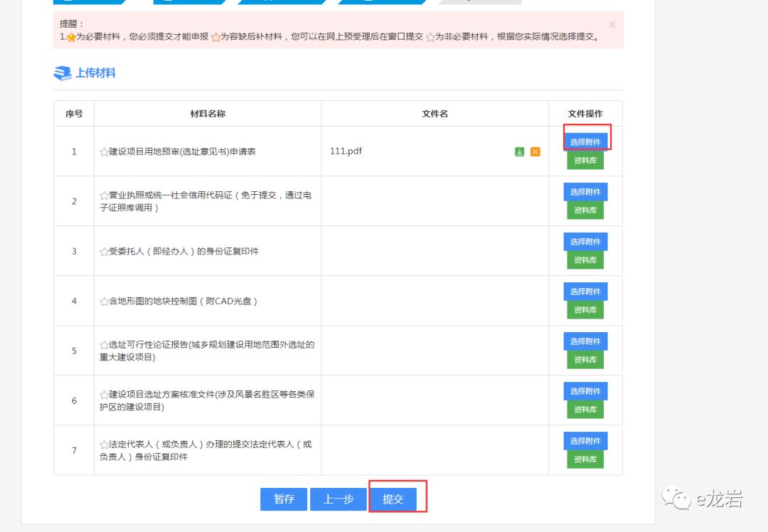Click the 111.pdf file name
768x532 pixels.
coord(346,151)
